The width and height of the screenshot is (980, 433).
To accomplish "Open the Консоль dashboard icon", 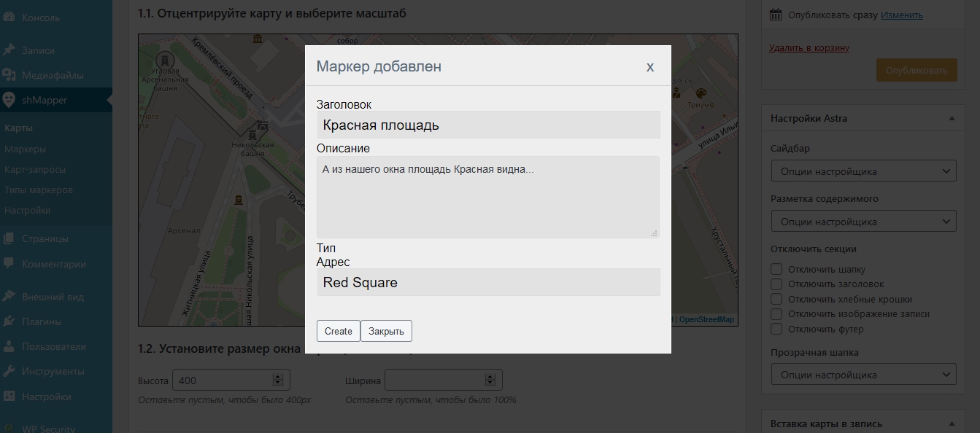I will click(10, 17).
